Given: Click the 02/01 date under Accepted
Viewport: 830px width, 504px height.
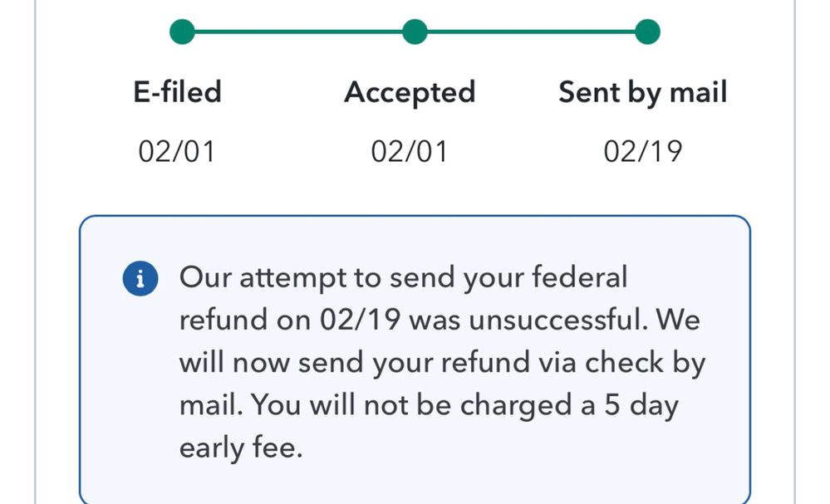Looking at the screenshot, I should 410,152.
